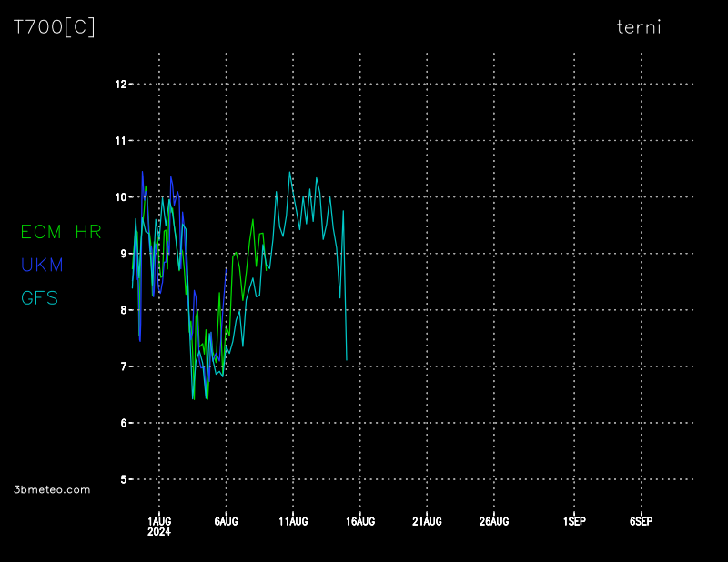Click the T700[C] chart title
Screen dimensions: 728x562
point(54,27)
